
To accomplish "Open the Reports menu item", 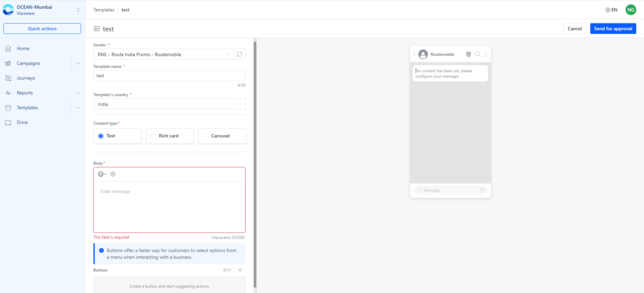I will (x=25, y=93).
